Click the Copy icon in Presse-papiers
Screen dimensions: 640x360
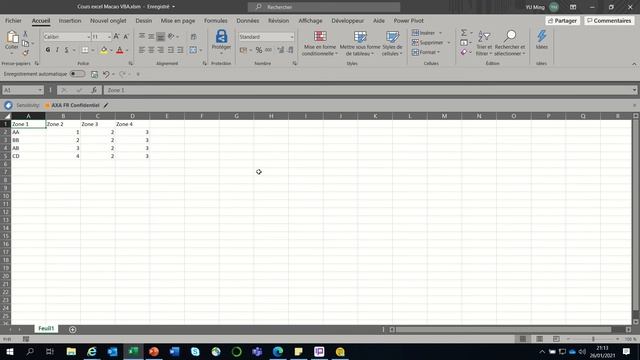point(25,43)
